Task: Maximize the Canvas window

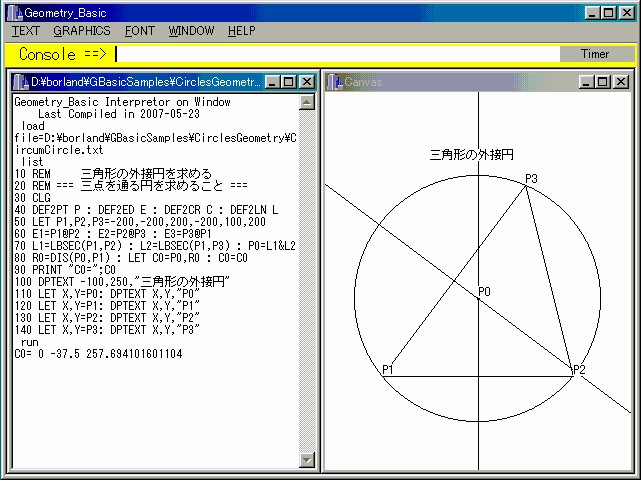Action: pyautogui.click(x=602, y=82)
